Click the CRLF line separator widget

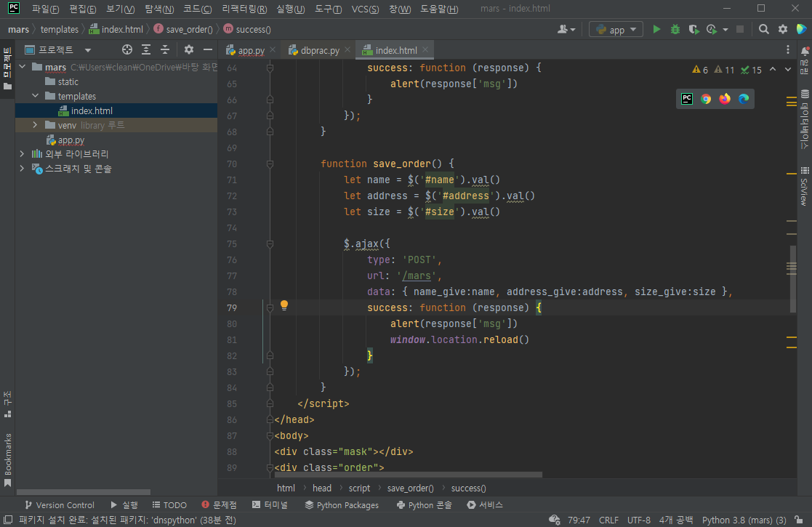pyautogui.click(x=608, y=520)
